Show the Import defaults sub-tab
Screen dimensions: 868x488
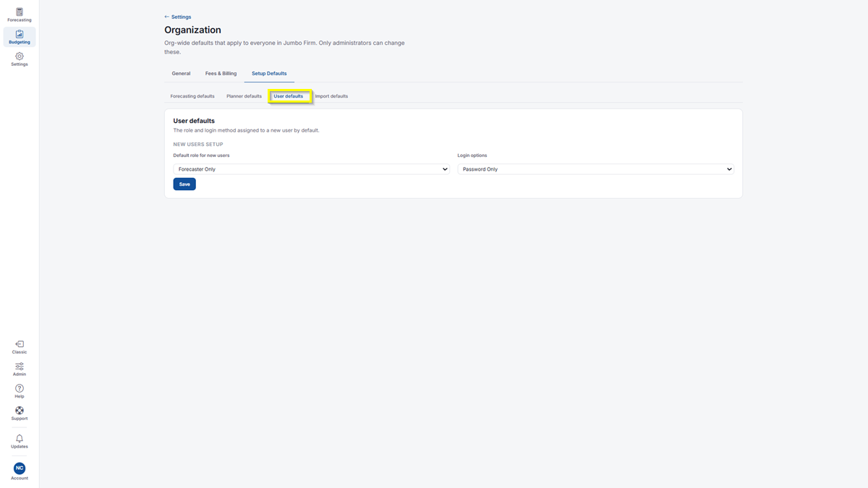point(331,96)
